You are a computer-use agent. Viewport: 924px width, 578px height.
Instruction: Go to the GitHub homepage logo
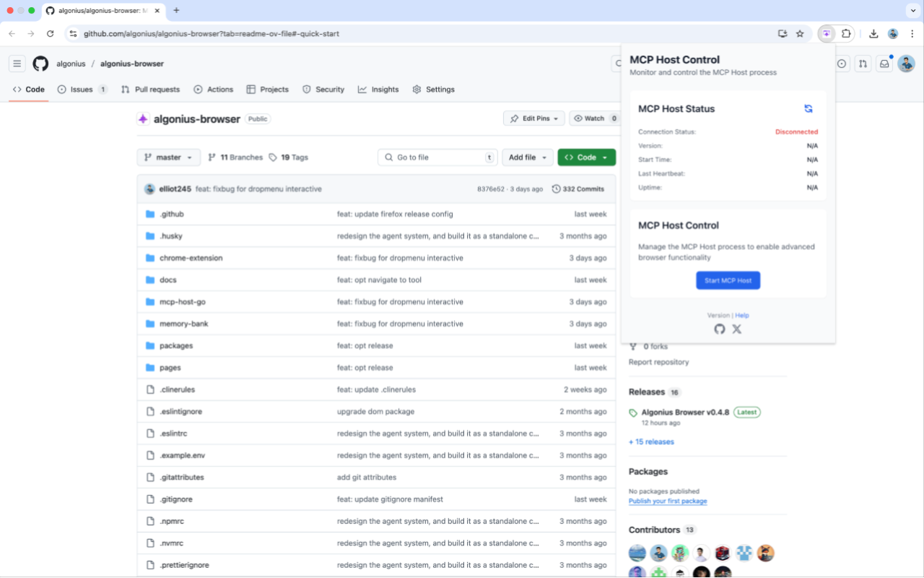click(x=40, y=64)
